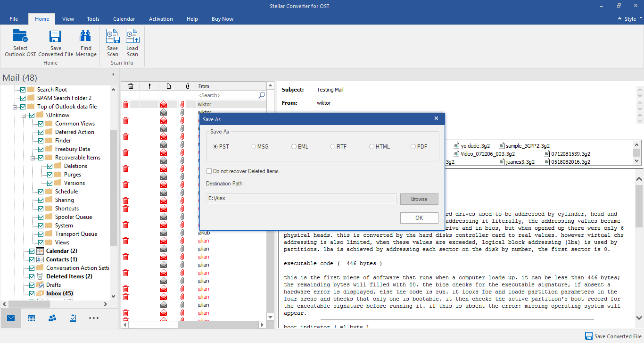The image size is (644, 343).
Task: Click the ellipsis navigation icon
Action: (93, 318)
